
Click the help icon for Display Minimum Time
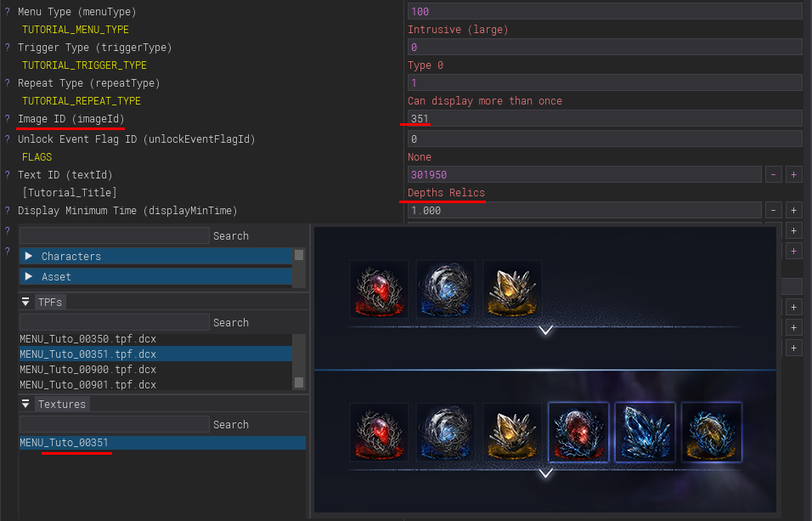(8, 211)
